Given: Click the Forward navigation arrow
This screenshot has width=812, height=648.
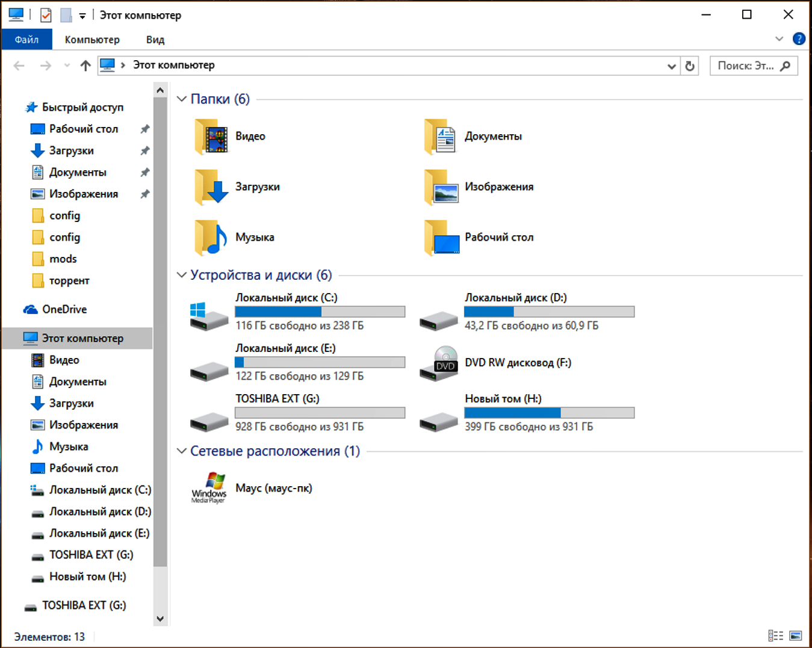Looking at the screenshot, I should (x=46, y=66).
